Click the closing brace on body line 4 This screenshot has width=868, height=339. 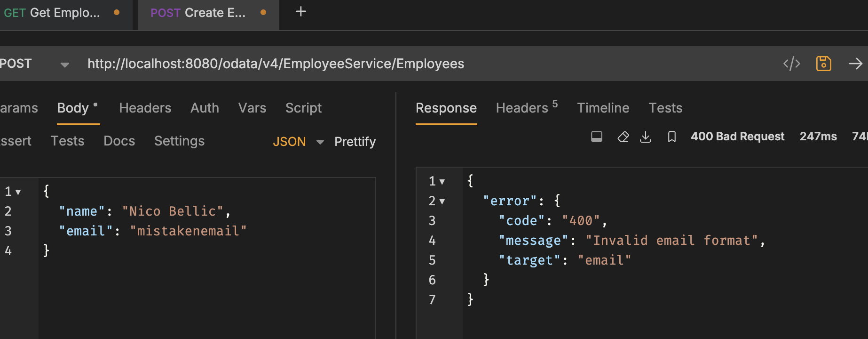[x=46, y=250]
